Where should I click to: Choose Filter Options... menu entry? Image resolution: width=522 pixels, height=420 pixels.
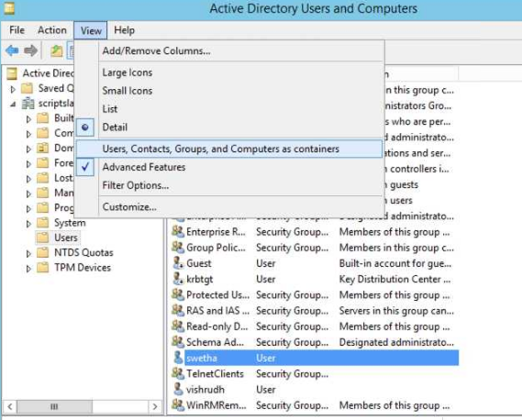pyautogui.click(x=229, y=185)
